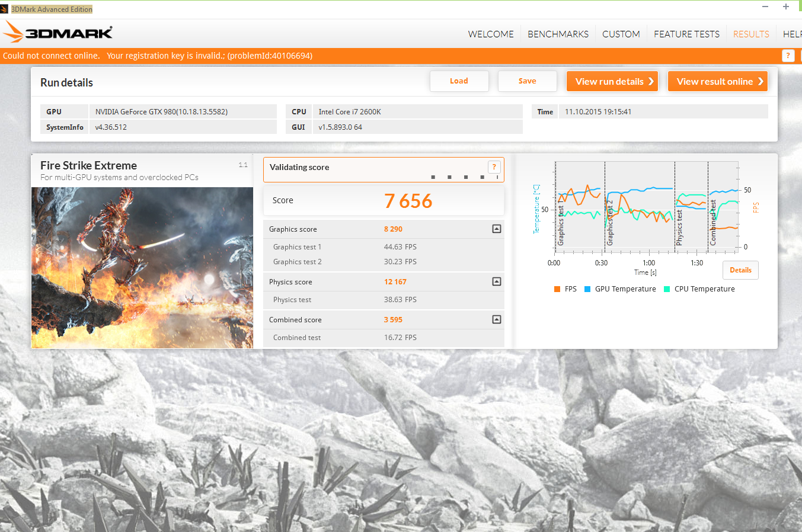Screen dimensions: 802x532
Task: Collapse the Combined score section
Action: click(x=497, y=319)
